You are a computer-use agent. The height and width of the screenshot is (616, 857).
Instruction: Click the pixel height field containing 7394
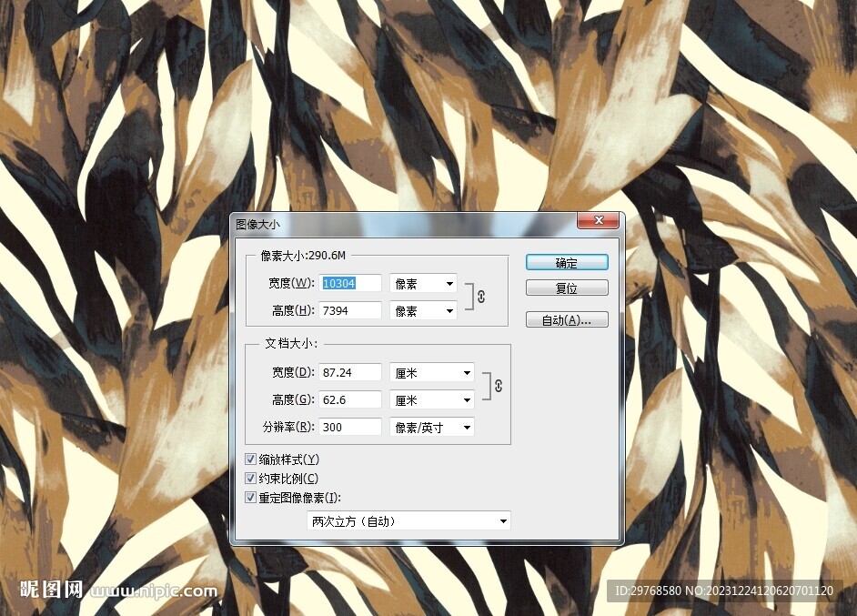pyautogui.click(x=349, y=310)
